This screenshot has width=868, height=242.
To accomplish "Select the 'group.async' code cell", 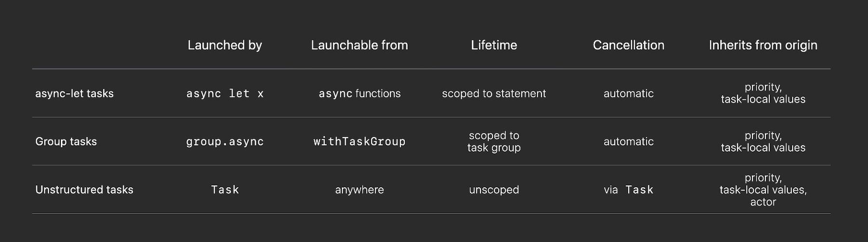I will click(x=225, y=142).
